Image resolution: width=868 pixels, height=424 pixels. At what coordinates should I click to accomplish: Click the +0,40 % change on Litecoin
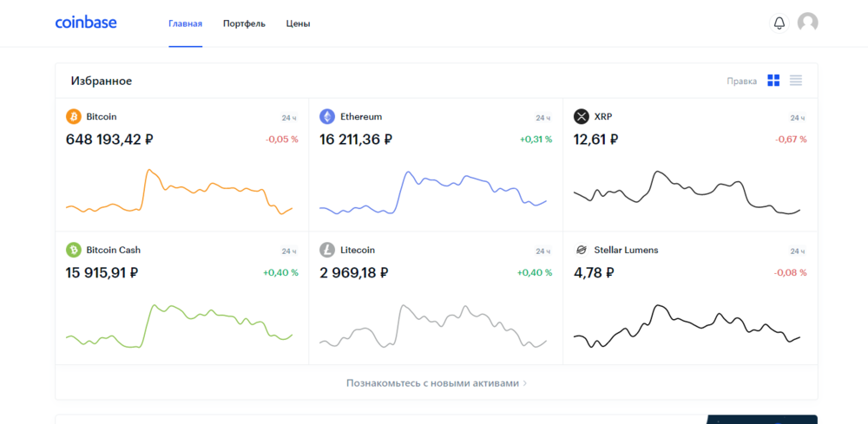click(x=535, y=272)
